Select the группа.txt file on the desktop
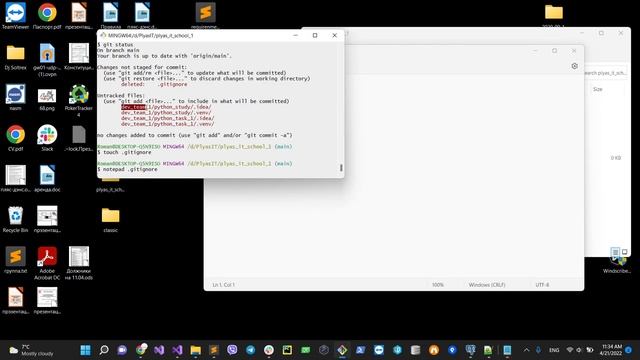640x360 pixels. [x=16, y=260]
